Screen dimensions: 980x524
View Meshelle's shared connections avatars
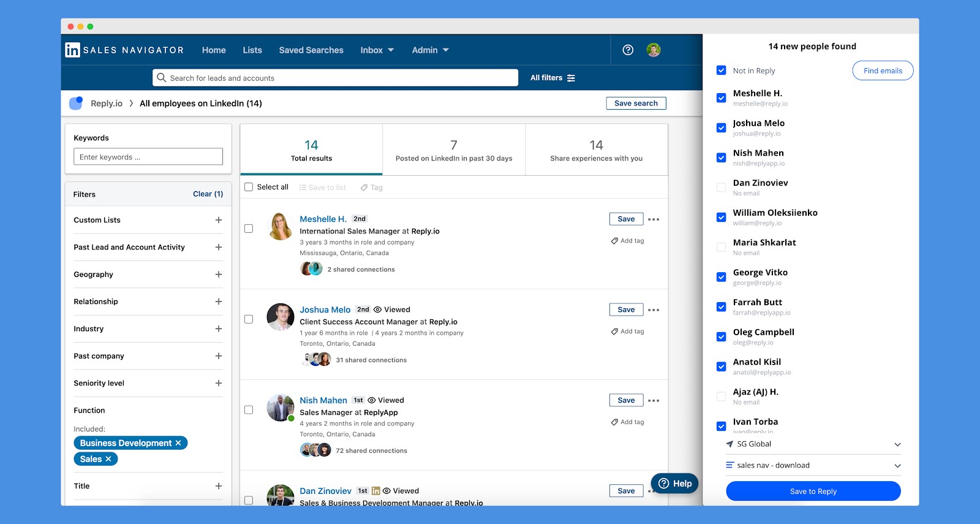(x=311, y=268)
